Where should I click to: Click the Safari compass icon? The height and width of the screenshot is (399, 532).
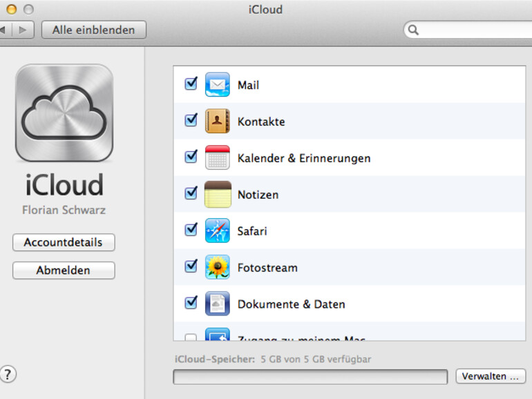(x=217, y=231)
